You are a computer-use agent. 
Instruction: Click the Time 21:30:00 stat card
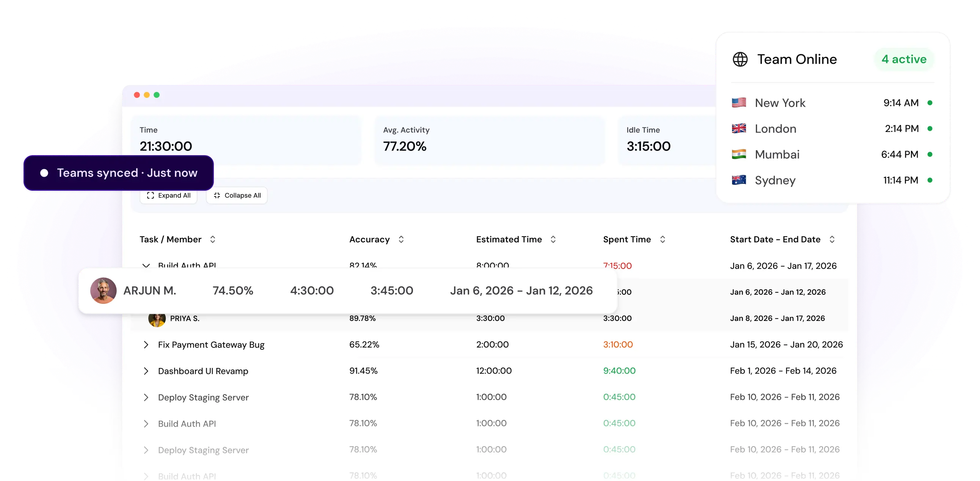pos(246,140)
